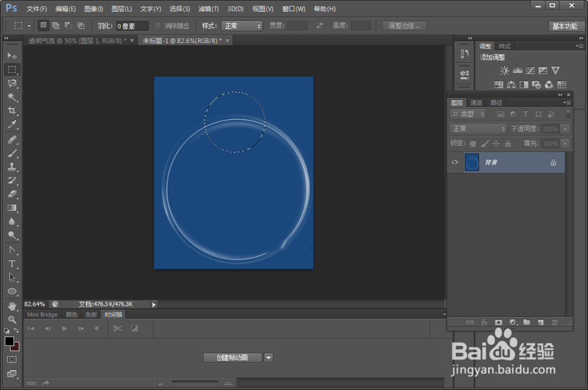Open the 样式 style dropdown
Image resolution: width=588 pixels, height=390 pixels.
[242, 26]
